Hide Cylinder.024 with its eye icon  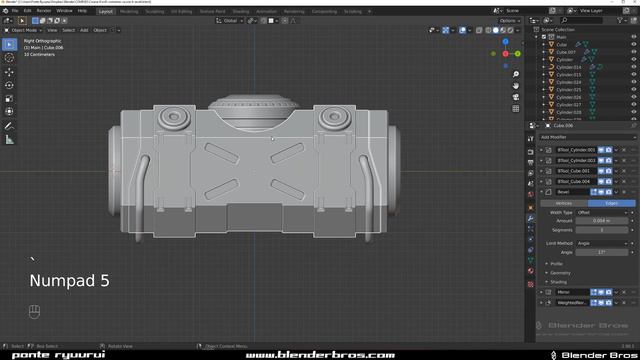pyautogui.click(x=634, y=82)
